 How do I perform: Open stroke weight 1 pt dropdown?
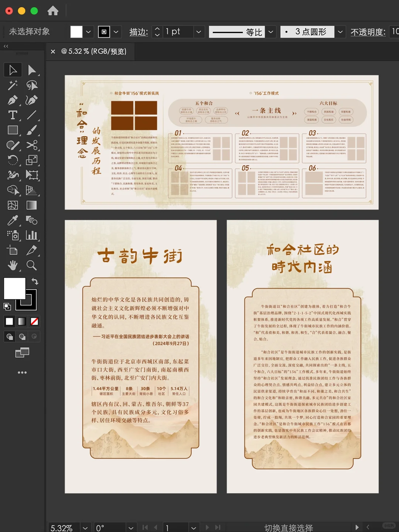(x=199, y=32)
